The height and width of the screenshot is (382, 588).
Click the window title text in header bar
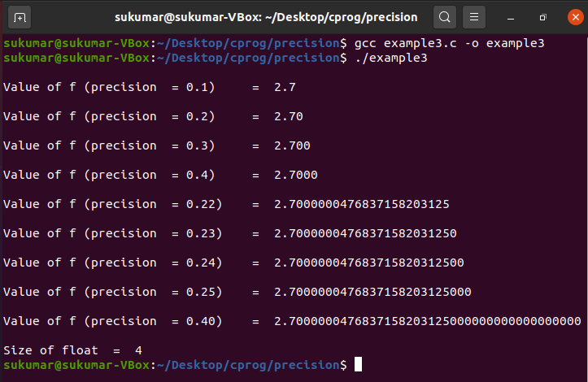[265, 16]
